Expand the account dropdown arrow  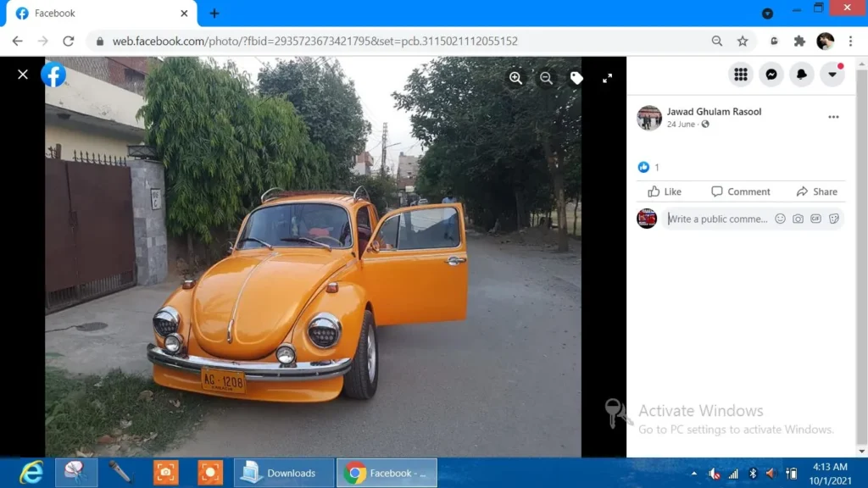point(832,75)
